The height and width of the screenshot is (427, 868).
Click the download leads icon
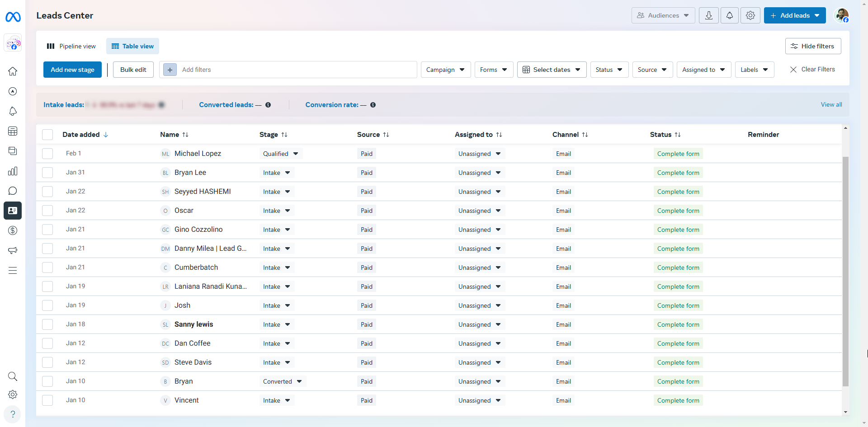pyautogui.click(x=708, y=15)
